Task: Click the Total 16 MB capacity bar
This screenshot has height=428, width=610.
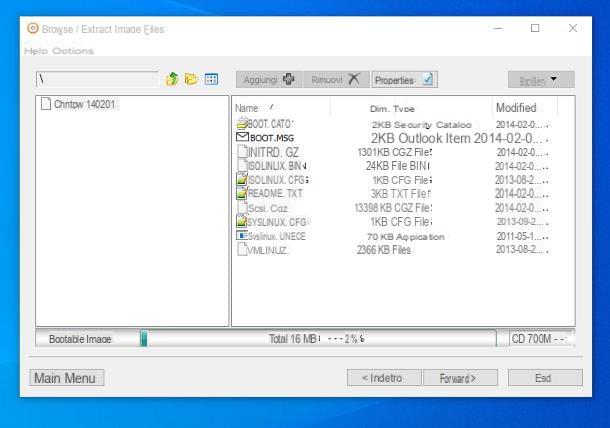Action: click(x=318, y=339)
